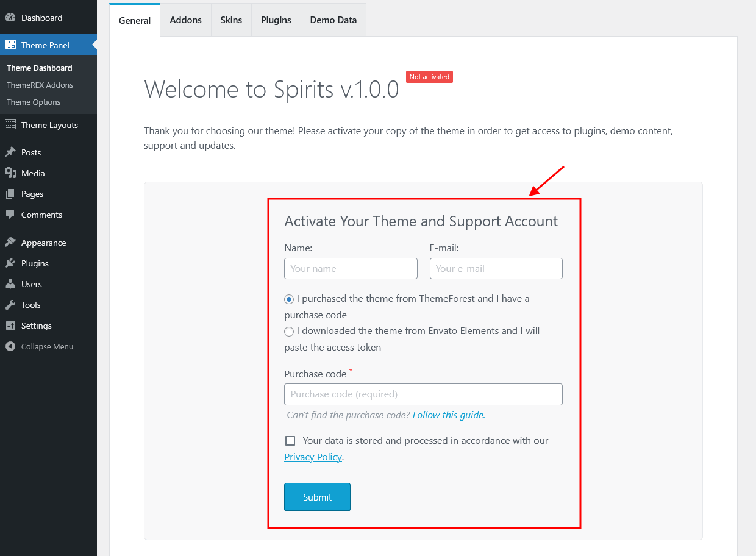This screenshot has width=756, height=556.
Task: Click the Media icon in sidebar
Action: point(10,173)
